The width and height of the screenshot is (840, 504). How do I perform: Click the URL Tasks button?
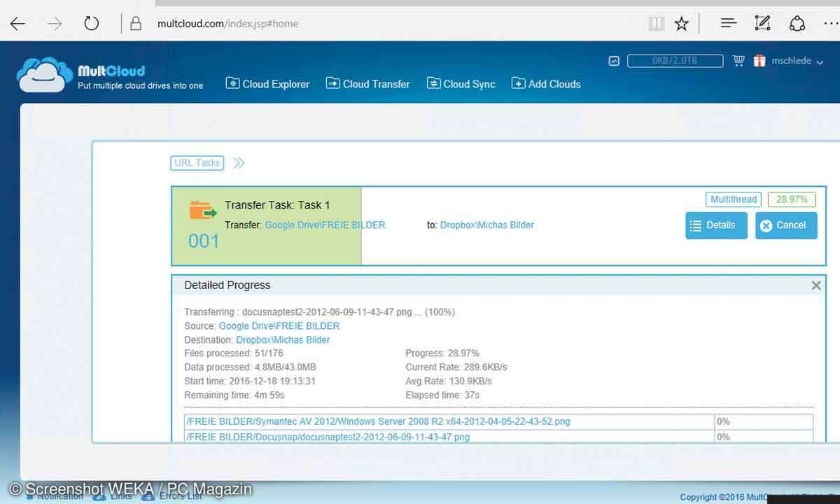click(x=197, y=163)
